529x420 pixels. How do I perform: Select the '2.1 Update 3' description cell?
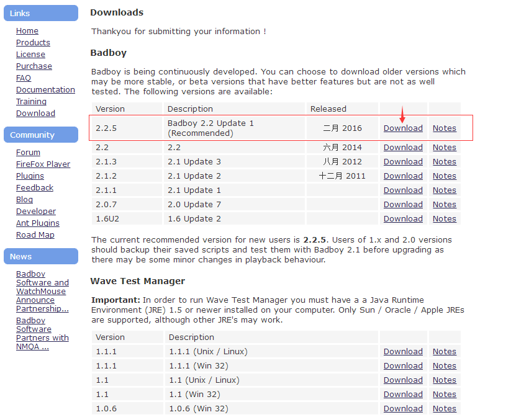234,161
